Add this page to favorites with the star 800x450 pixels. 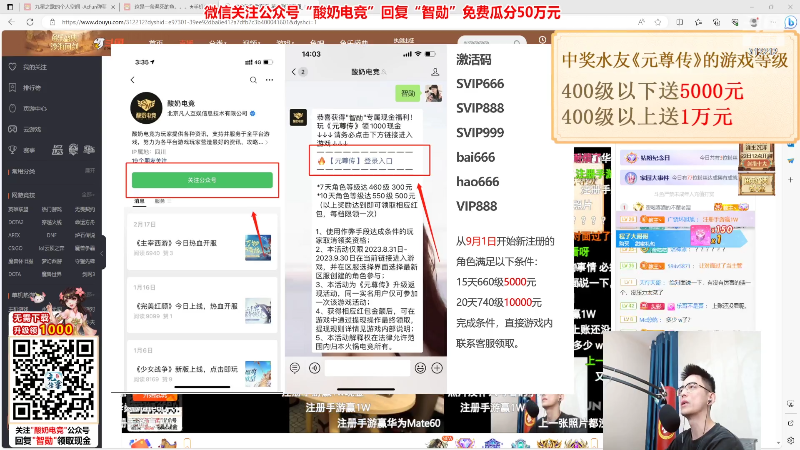tap(658, 22)
